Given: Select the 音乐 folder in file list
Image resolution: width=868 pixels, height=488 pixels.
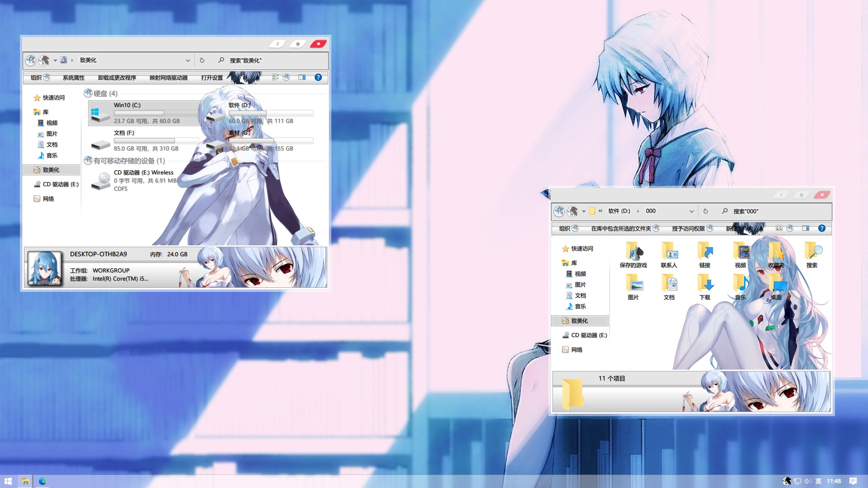Looking at the screenshot, I should pyautogui.click(x=741, y=287).
